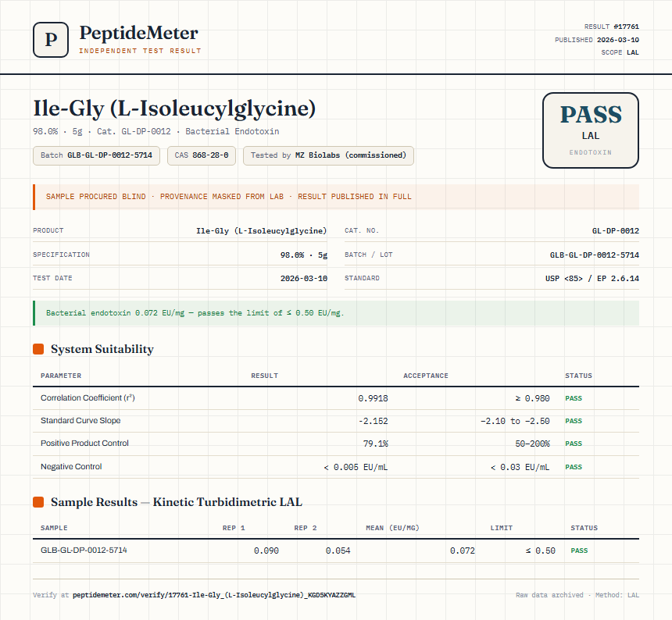This screenshot has height=620, width=672.
Task: Click the acceptance range -2.10 to -2.50
Action: [515, 421]
